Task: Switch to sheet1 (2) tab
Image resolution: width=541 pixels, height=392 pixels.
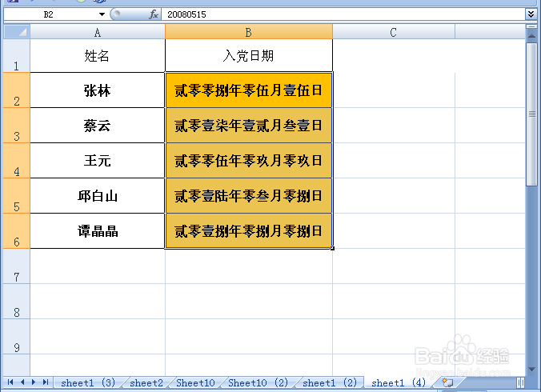Action: click(x=330, y=382)
